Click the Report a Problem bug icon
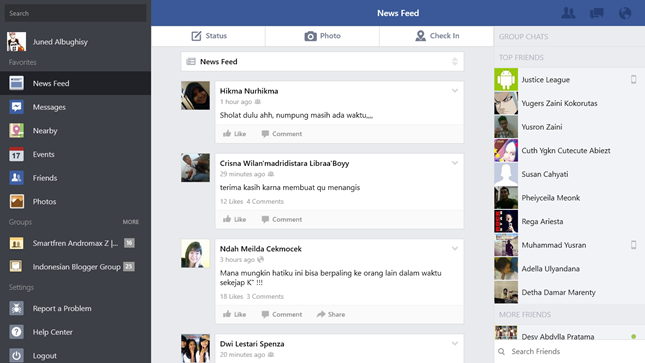 16,308
